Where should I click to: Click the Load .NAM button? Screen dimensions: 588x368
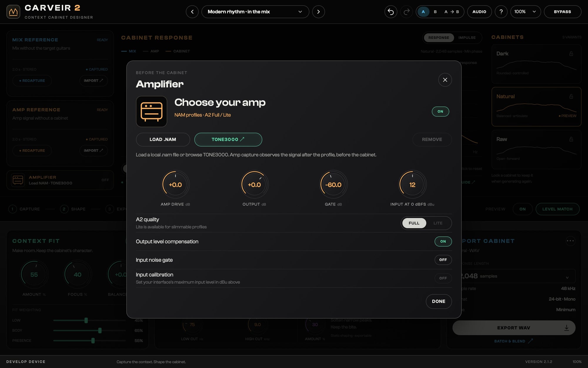163,140
